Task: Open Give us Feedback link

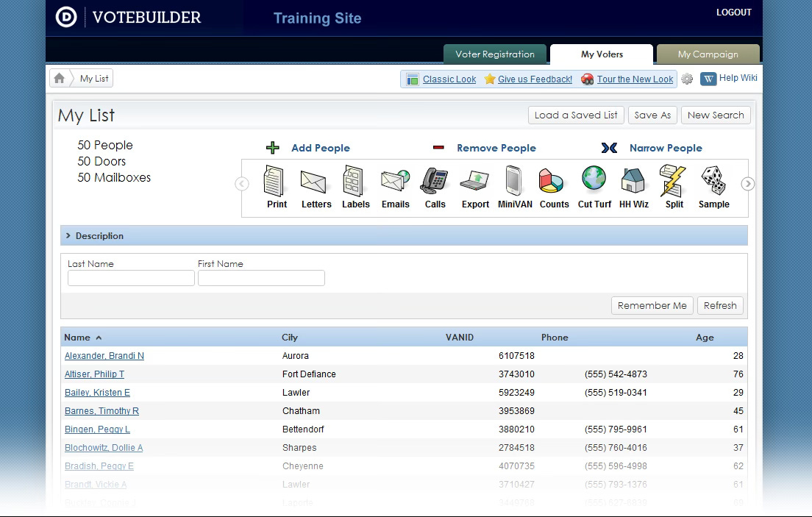Action: 535,79
